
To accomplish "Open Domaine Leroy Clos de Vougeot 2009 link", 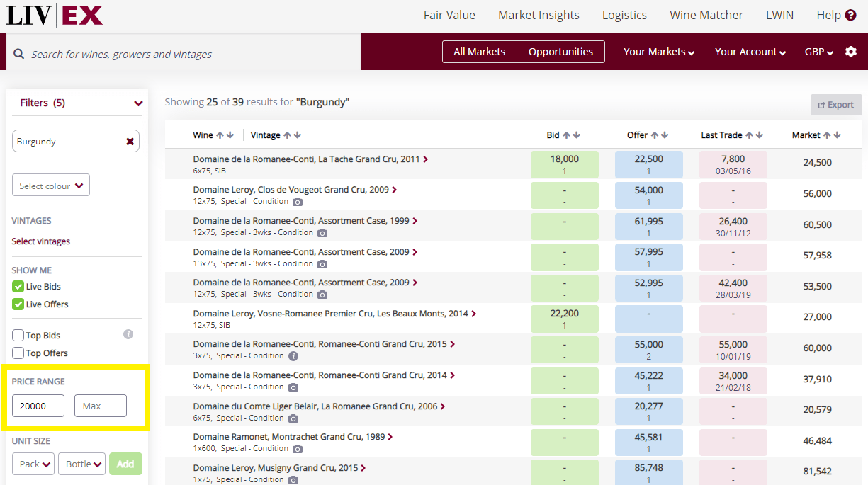I will tap(291, 190).
